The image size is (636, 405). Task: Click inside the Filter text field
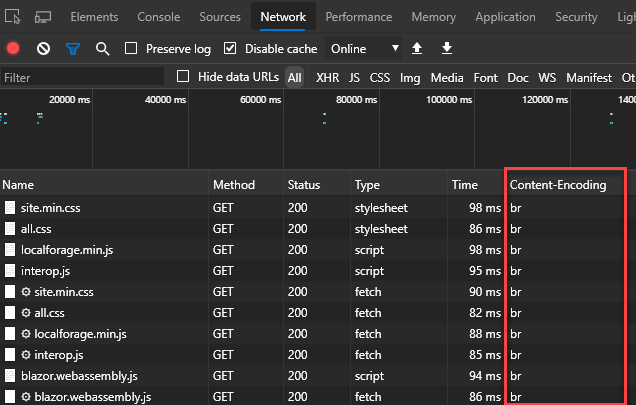[80, 77]
